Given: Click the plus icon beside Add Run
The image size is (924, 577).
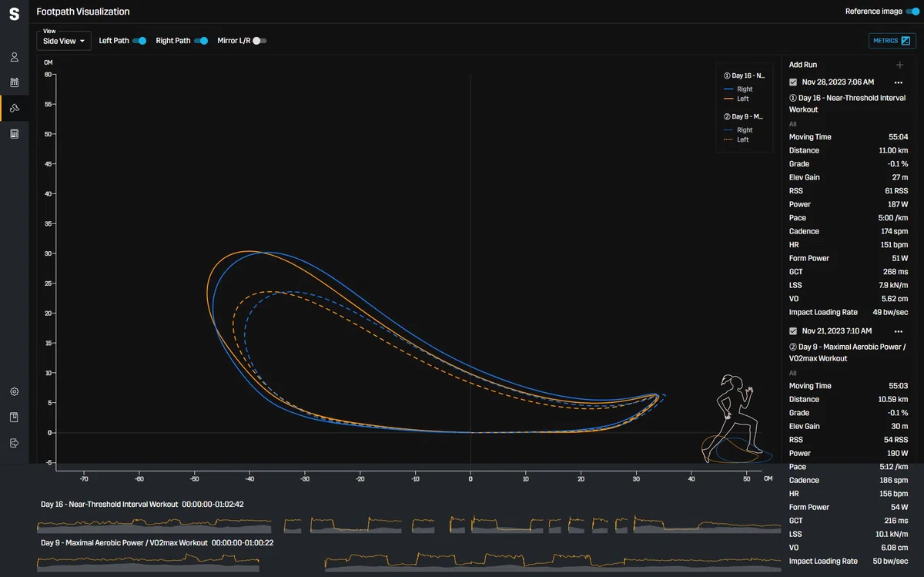Looking at the screenshot, I should (x=899, y=65).
